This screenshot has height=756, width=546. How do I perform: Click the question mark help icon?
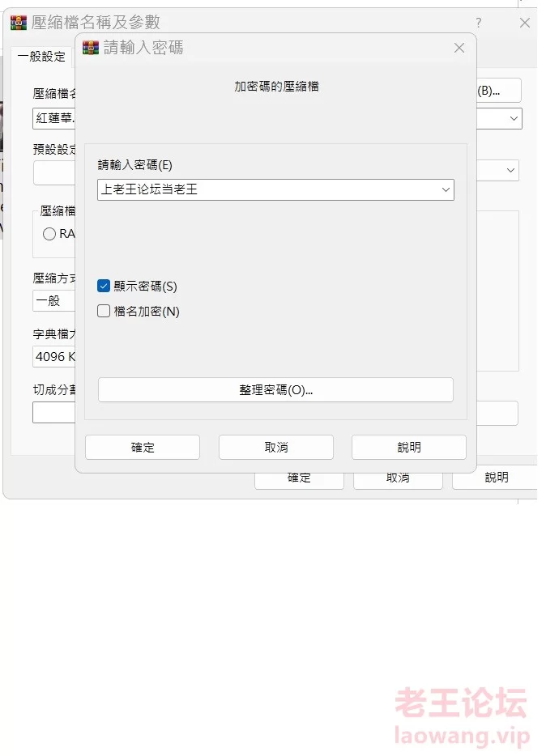point(478,23)
